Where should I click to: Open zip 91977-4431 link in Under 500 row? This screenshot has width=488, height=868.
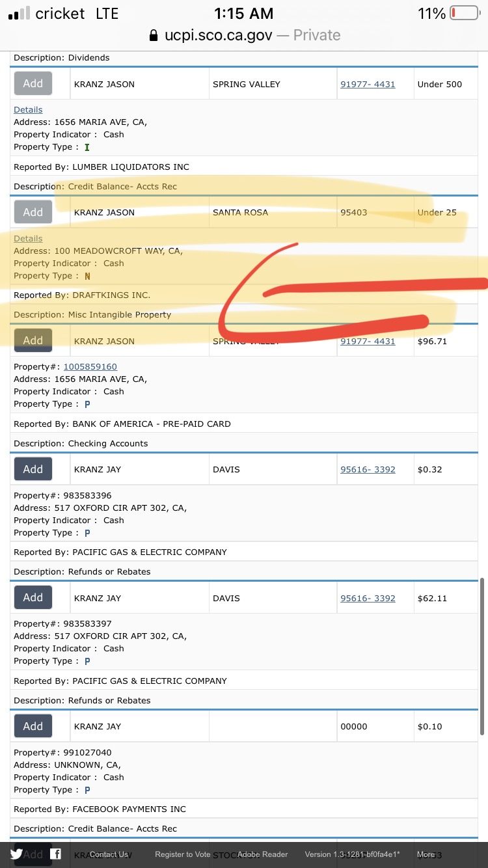point(368,84)
